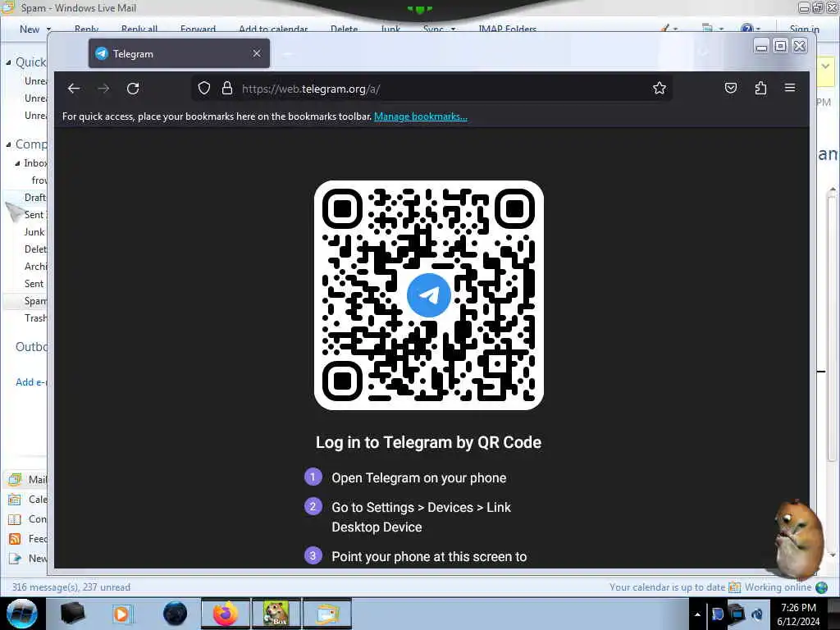
Task: Open the Manage bookmarks link
Action: pyautogui.click(x=421, y=116)
